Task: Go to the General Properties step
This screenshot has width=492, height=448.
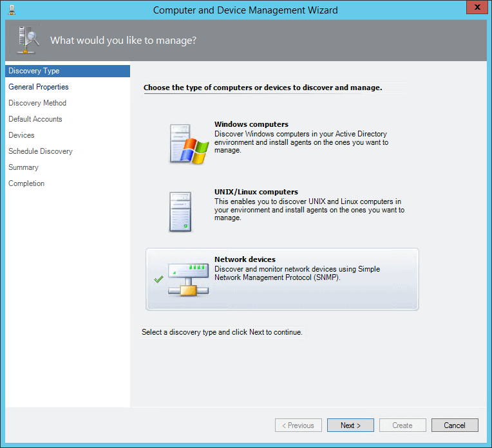Action: (38, 87)
